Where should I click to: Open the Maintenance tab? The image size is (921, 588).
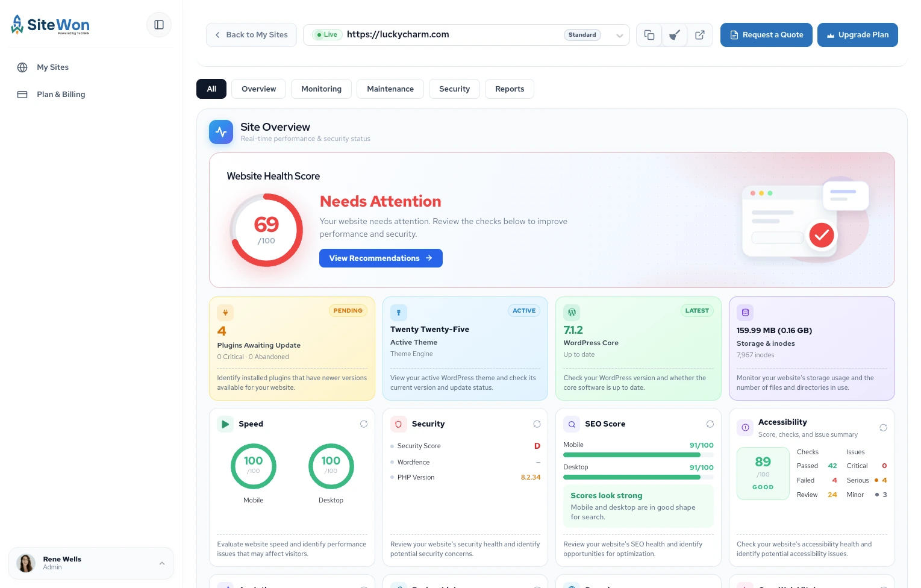coord(390,89)
